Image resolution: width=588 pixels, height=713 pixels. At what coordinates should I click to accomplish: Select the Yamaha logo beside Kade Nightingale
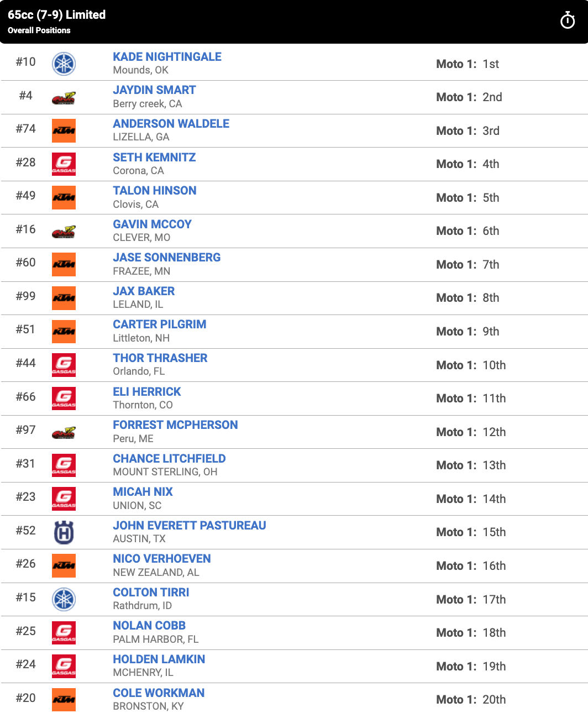coord(64,64)
